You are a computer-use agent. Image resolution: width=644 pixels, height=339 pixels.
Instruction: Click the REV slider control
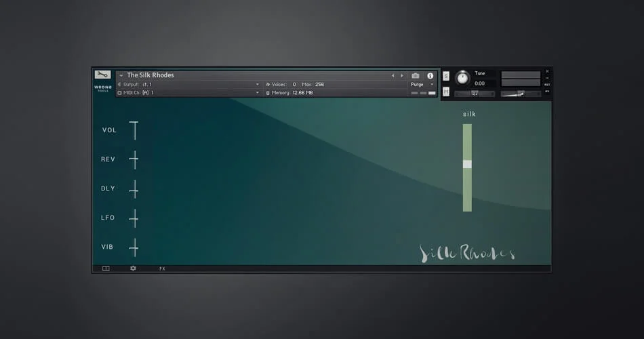point(134,160)
